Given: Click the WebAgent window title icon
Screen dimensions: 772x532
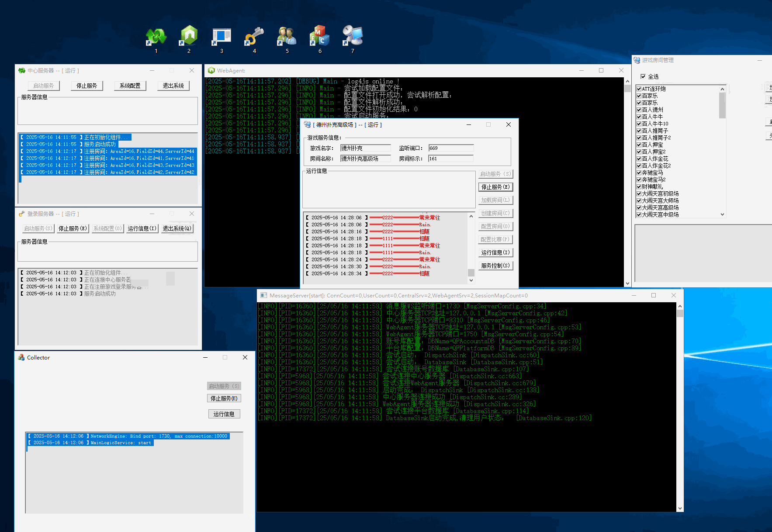Looking at the screenshot, I should click(211, 70).
